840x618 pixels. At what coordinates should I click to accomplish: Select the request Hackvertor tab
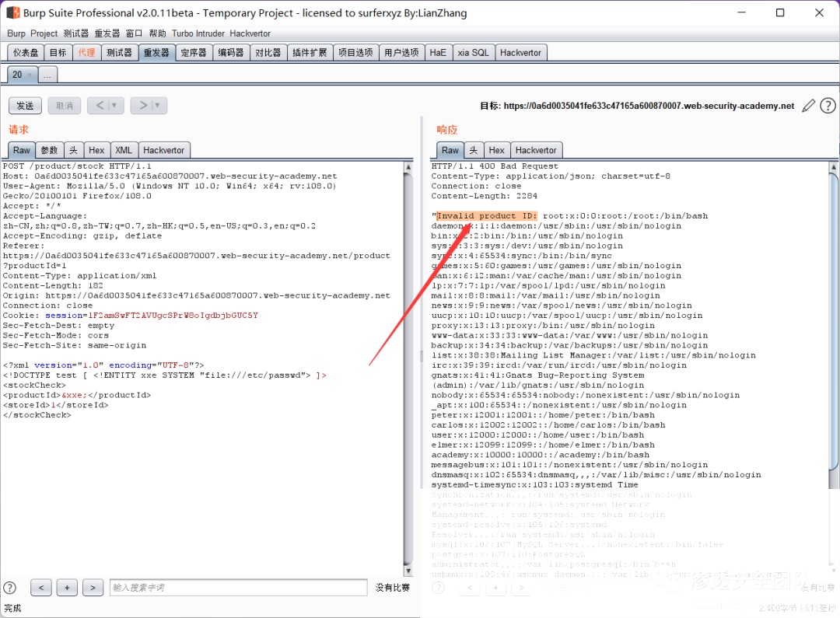click(164, 150)
